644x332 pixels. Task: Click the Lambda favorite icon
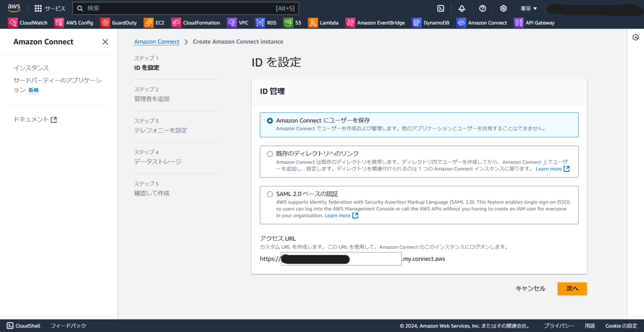click(312, 23)
